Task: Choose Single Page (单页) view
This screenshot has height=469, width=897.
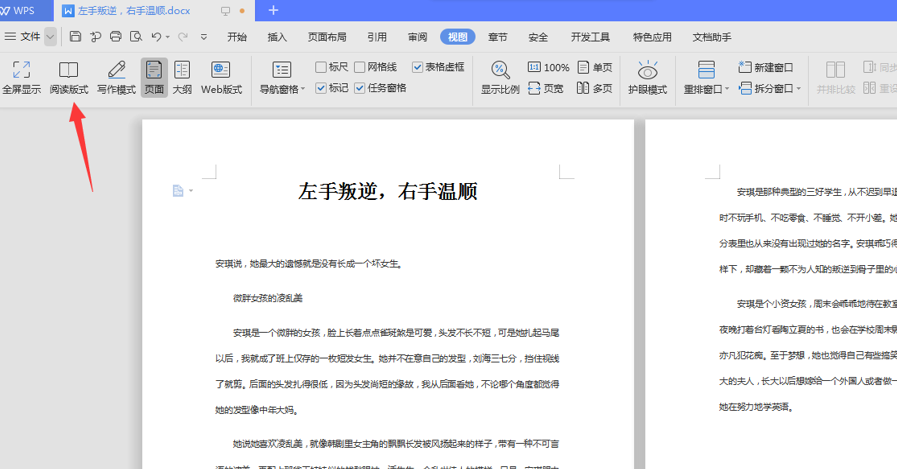Action: pyautogui.click(x=595, y=67)
